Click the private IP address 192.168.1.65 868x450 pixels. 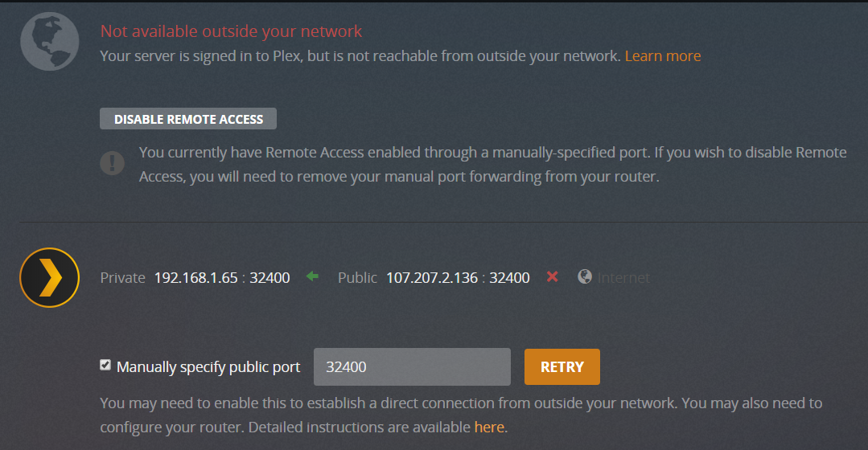click(x=196, y=278)
